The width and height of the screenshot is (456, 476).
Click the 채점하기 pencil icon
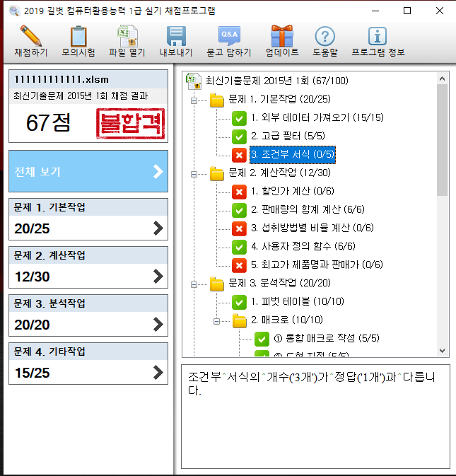pyautogui.click(x=31, y=36)
